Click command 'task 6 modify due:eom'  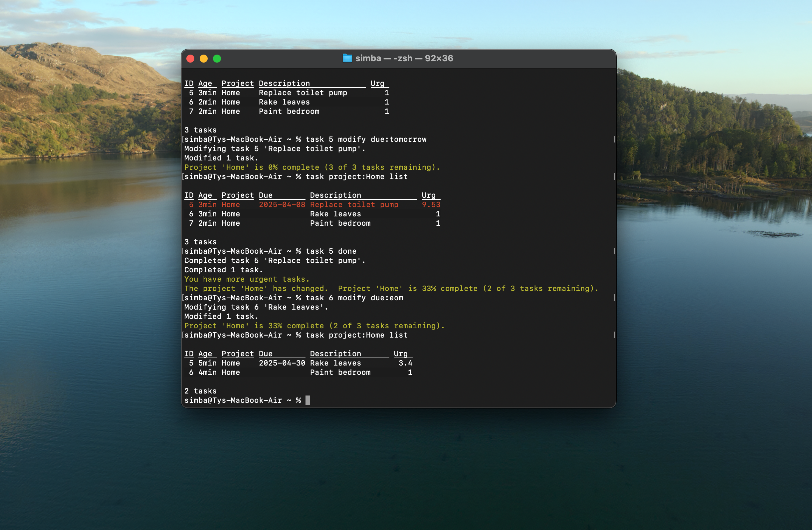click(x=354, y=298)
